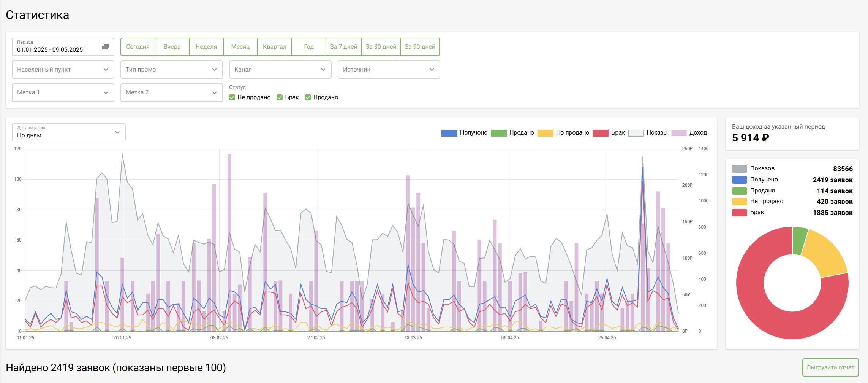Viewport: 868px width, 383px height.
Task: Hide the Не продано yellow legend series
Action: click(545, 133)
